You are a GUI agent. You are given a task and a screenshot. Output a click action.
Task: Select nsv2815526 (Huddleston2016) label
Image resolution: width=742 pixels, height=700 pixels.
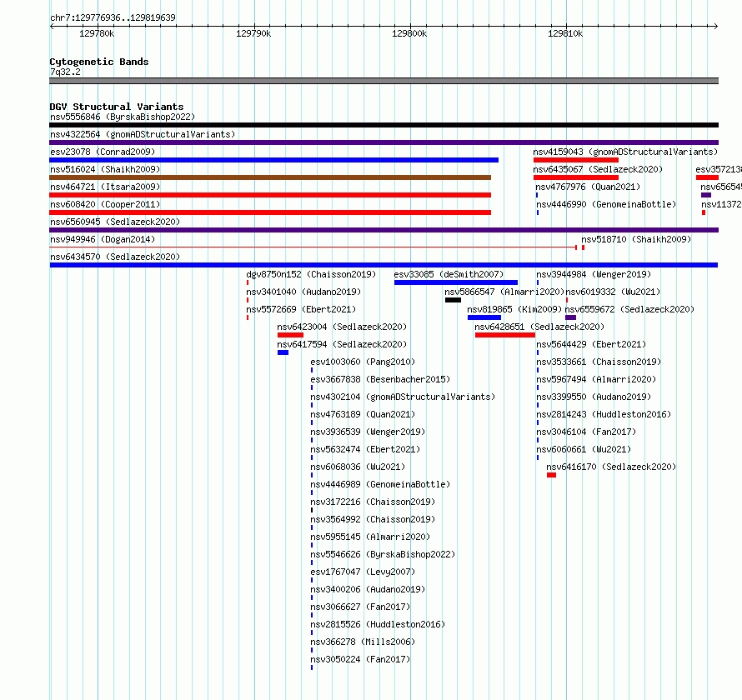(378, 624)
